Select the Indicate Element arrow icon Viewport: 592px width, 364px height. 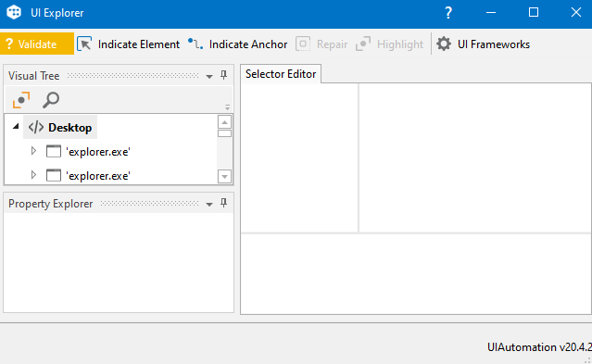point(84,44)
